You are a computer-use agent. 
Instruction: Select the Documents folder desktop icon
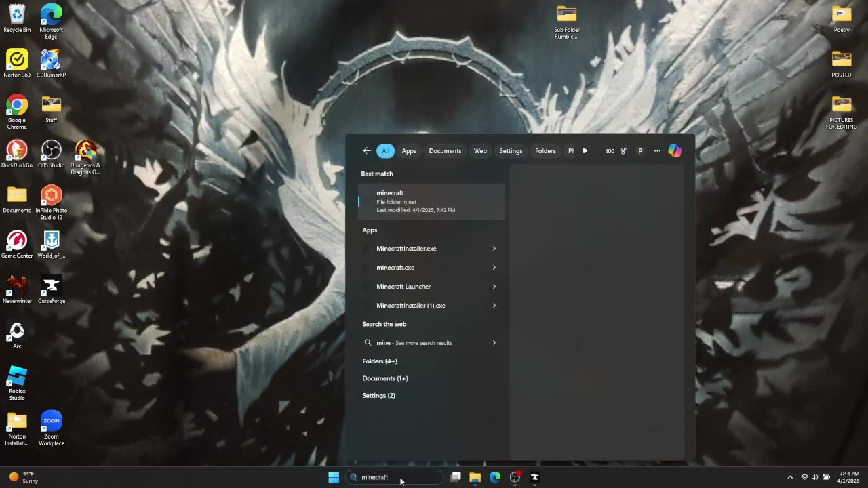17,199
